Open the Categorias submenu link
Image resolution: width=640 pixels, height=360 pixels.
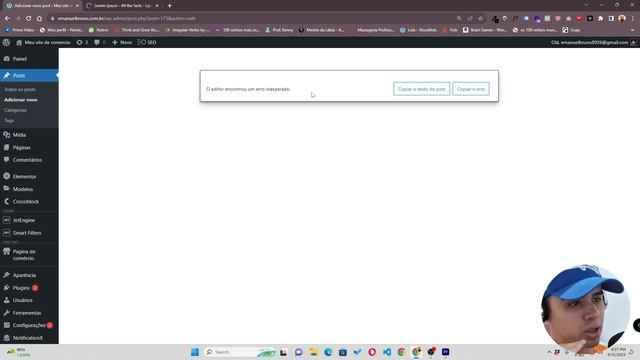point(16,110)
